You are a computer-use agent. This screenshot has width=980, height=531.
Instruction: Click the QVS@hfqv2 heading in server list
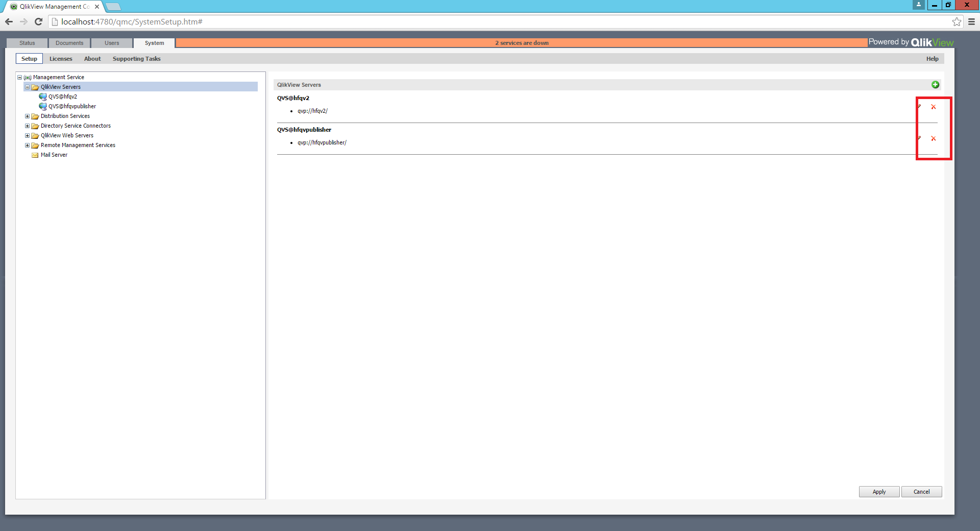[x=293, y=98]
